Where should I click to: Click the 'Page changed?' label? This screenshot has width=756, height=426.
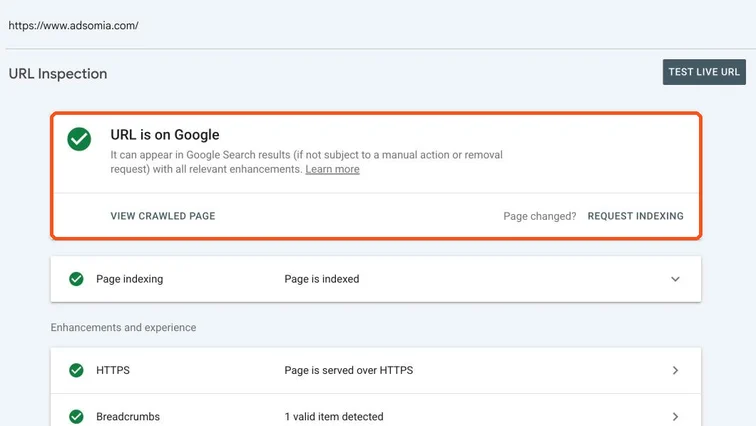tap(540, 216)
